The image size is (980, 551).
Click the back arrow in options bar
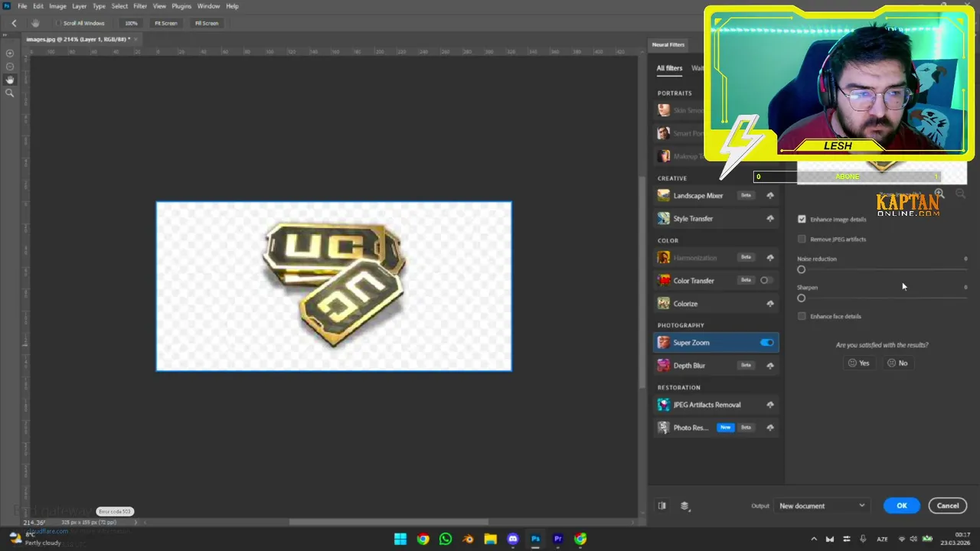(x=14, y=23)
